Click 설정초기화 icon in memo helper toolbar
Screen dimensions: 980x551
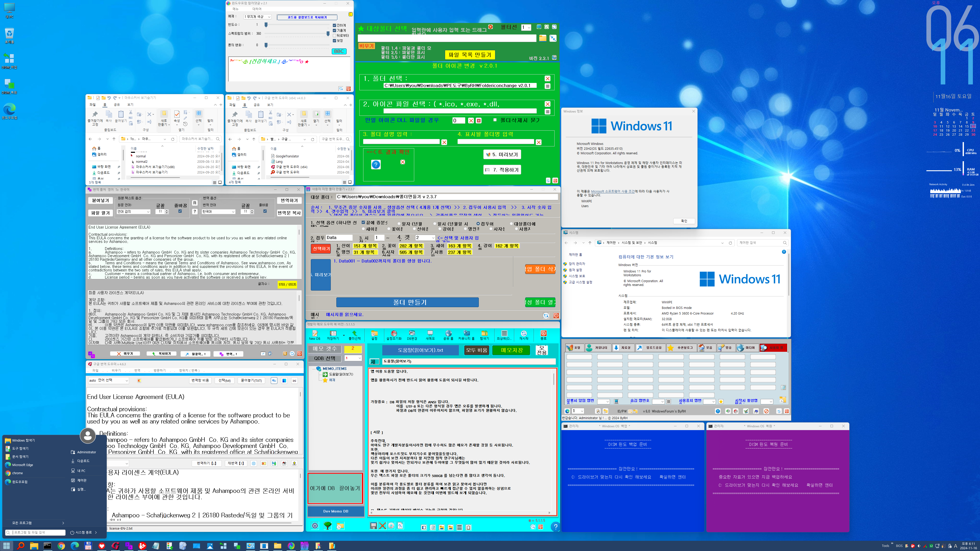click(x=394, y=335)
